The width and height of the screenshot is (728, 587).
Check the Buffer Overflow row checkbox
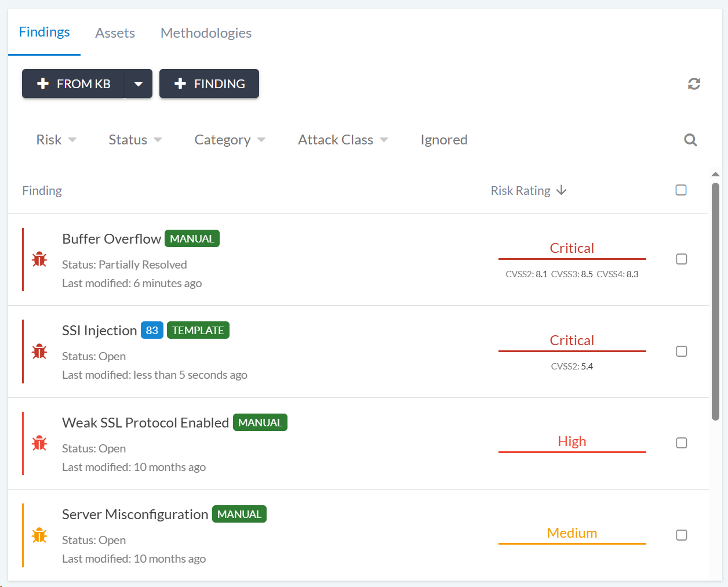pyautogui.click(x=682, y=259)
